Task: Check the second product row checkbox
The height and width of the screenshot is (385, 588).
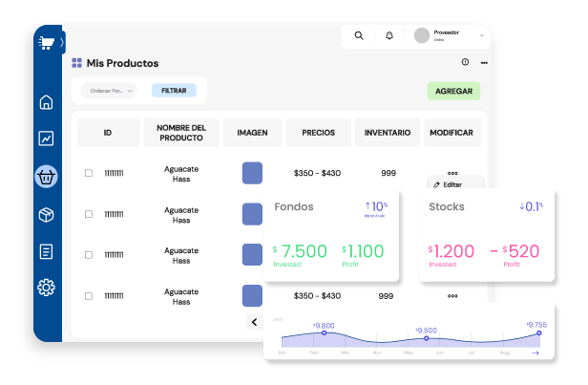Action: pyautogui.click(x=89, y=214)
